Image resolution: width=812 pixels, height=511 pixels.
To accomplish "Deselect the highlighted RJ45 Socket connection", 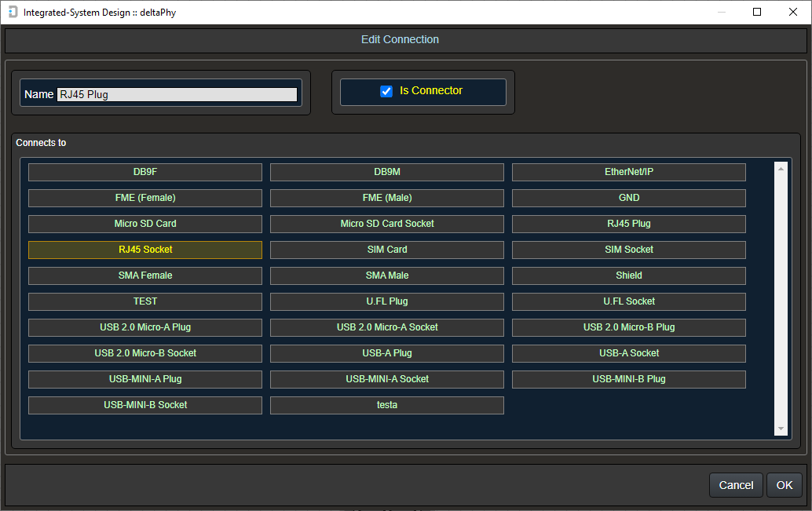I will pos(145,250).
